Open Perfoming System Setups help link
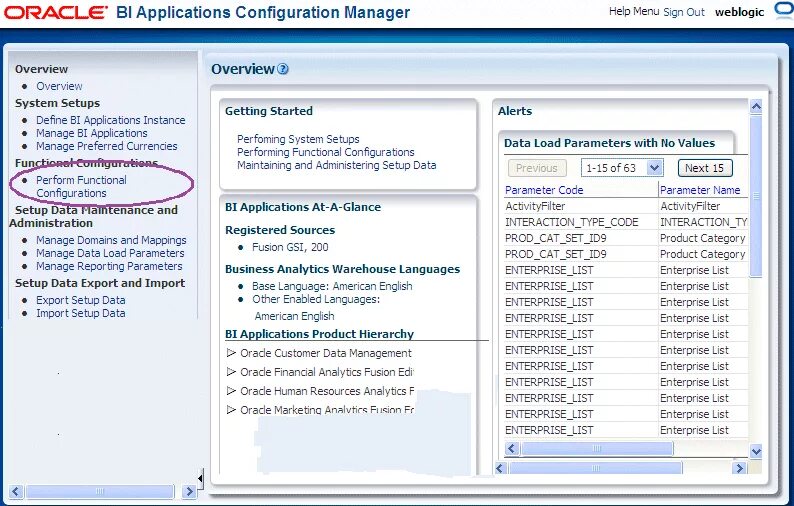The width and height of the screenshot is (794, 506). (298, 139)
